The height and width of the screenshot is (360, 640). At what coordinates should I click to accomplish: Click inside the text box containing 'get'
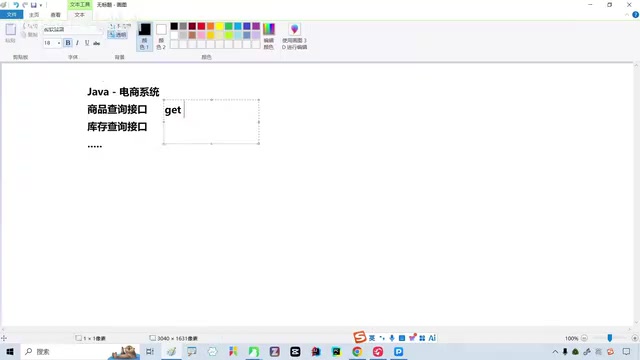(211, 122)
